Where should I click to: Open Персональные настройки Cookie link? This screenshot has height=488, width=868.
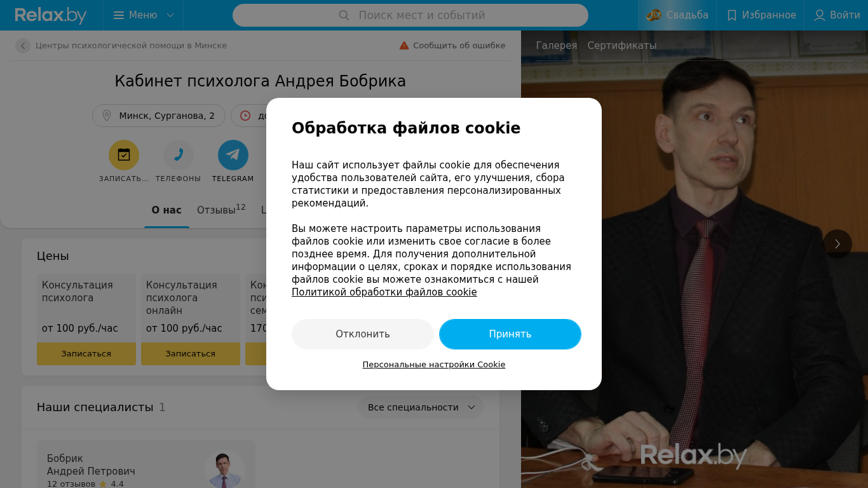tap(434, 365)
